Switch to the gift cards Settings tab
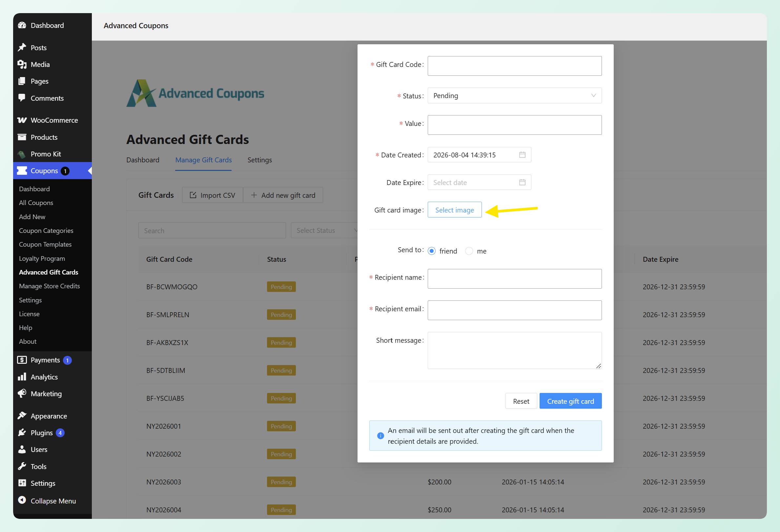Viewport: 780px width, 532px height. (259, 160)
